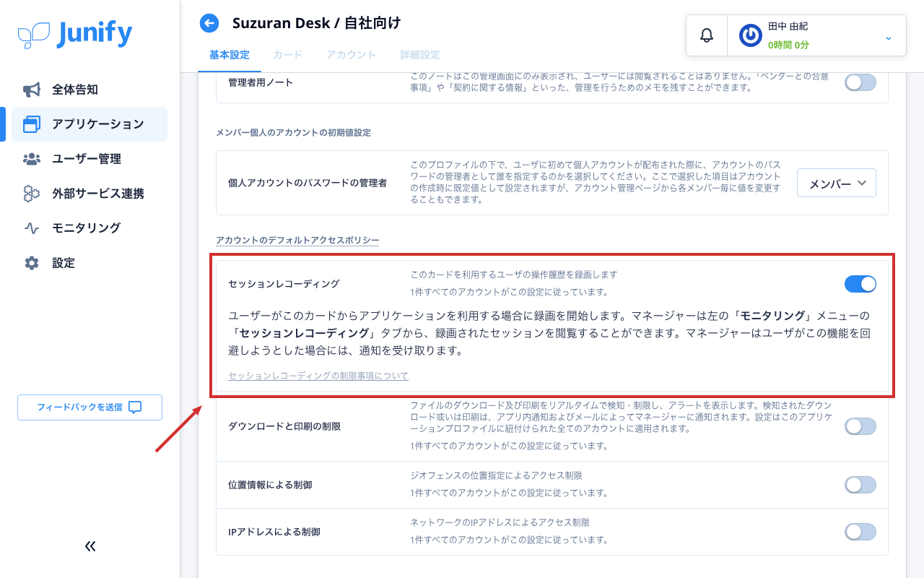Screen dimensions: 924x578
Task: Open 設定 in the sidebar
Action: [x=90, y=263]
